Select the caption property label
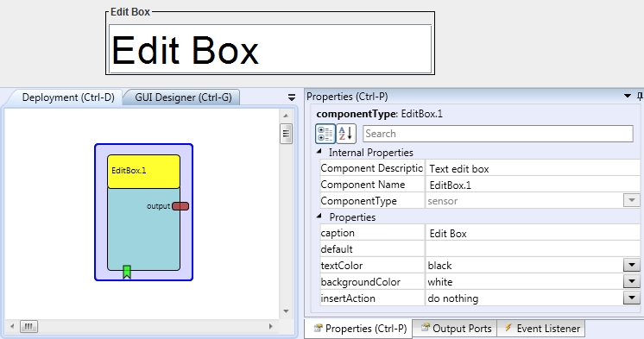 click(338, 233)
